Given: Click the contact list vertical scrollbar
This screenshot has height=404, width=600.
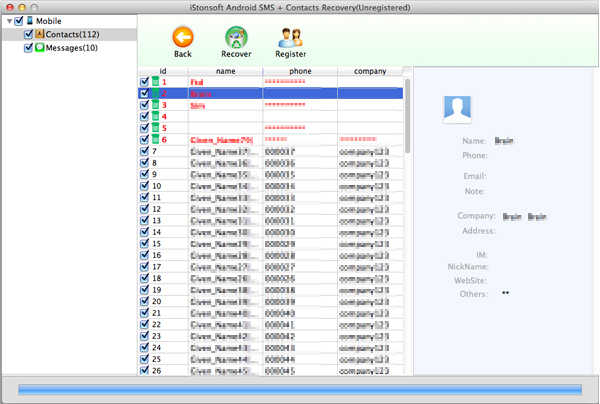Looking at the screenshot, I should pos(406,110).
